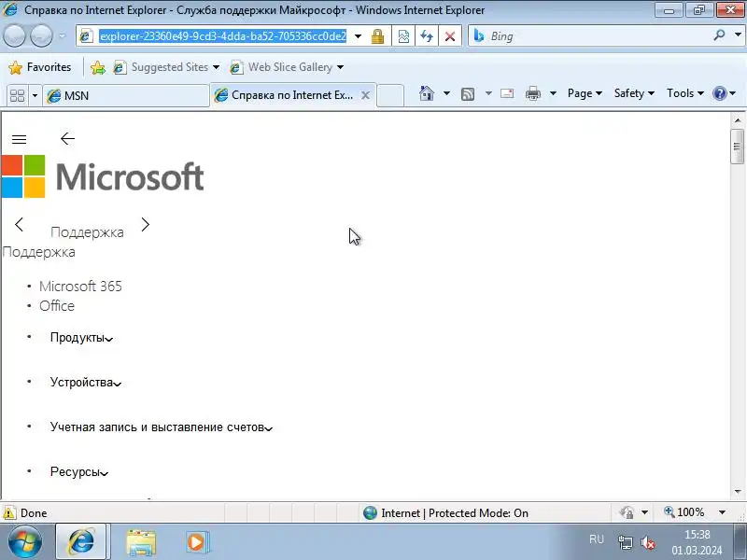Open the Print options dropdown arrow
747x560 pixels.
[x=553, y=93]
